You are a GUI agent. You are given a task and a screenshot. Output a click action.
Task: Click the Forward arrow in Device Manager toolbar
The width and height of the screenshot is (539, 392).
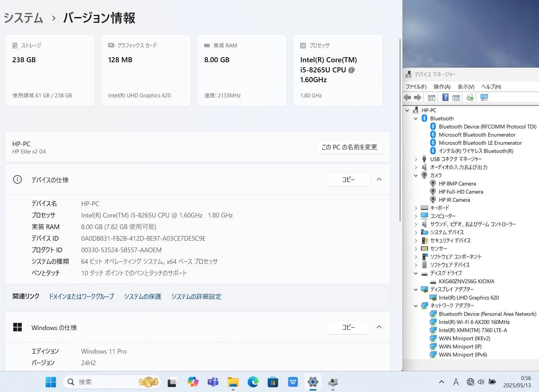click(x=418, y=97)
